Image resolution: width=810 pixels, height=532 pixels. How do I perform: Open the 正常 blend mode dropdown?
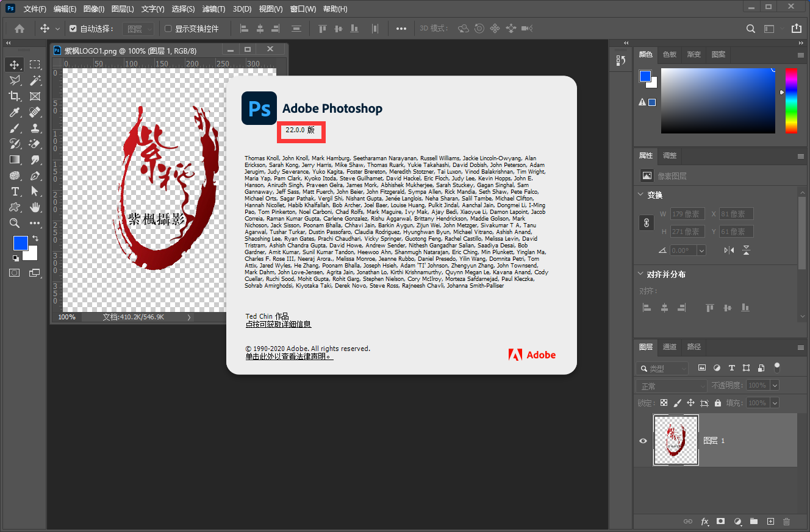click(671, 386)
